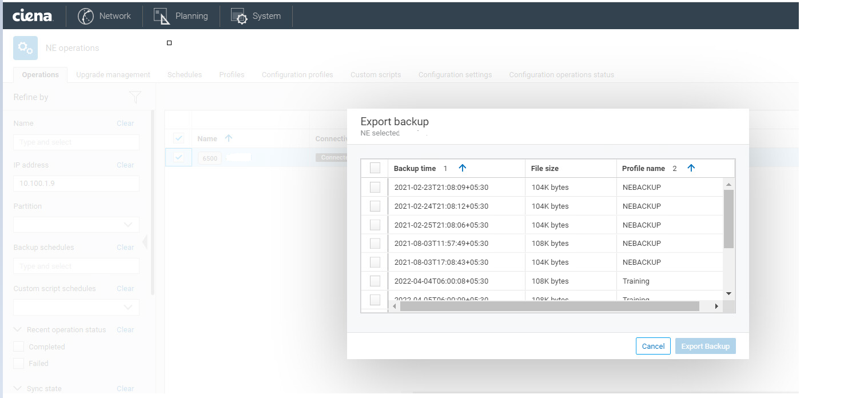Open the Network globe icon menu
The image size is (868, 398).
pos(86,16)
